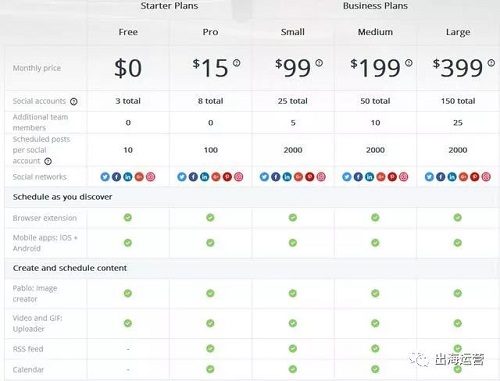500x381 pixels.
Task: Click the $0 monthly price
Action: [128, 68]
